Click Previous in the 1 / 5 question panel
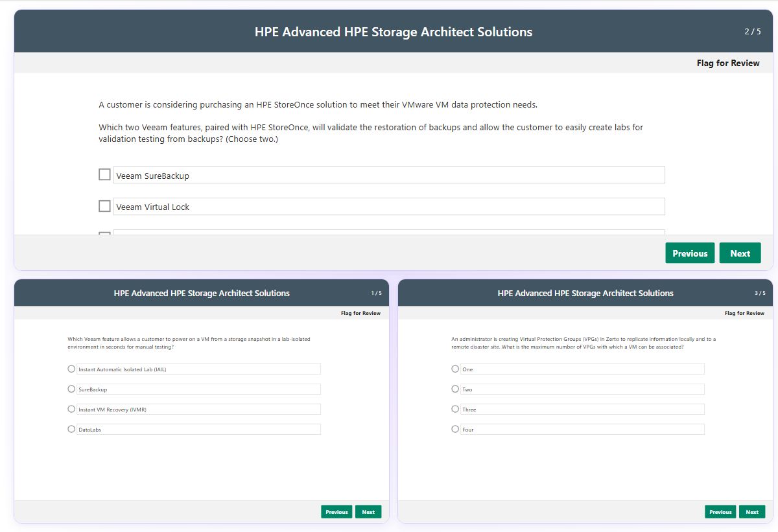The width and height of the screenshot is (778, 532). tap(336, 512)
